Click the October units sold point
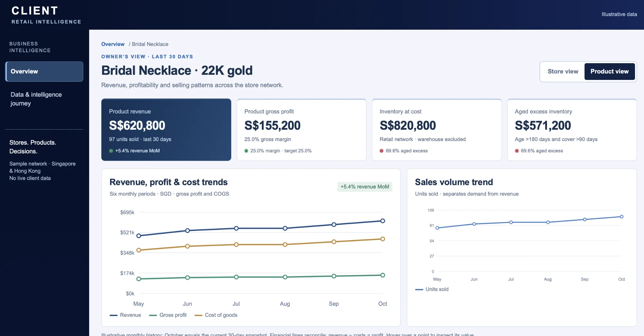644x336 pixels. pos(621,217)
